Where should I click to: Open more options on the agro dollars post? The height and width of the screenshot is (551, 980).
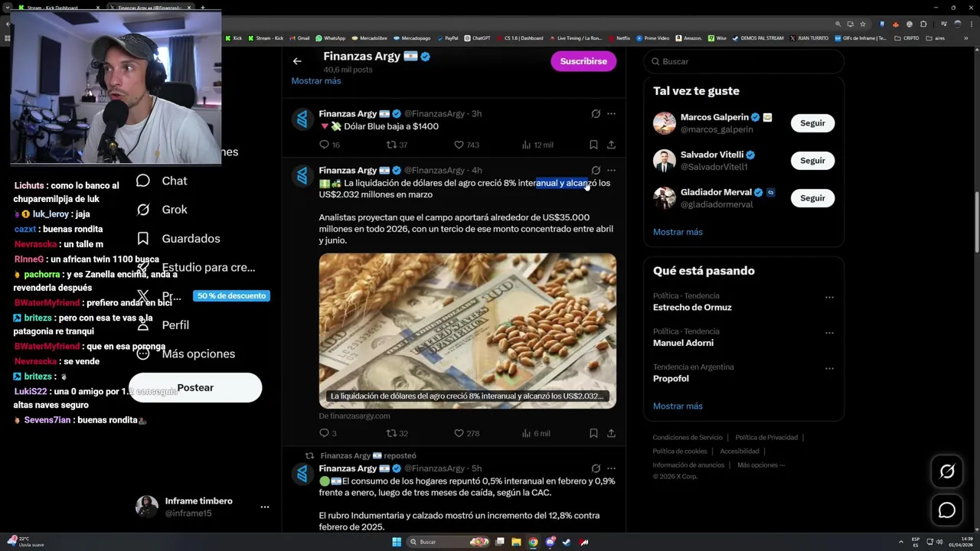611,170
